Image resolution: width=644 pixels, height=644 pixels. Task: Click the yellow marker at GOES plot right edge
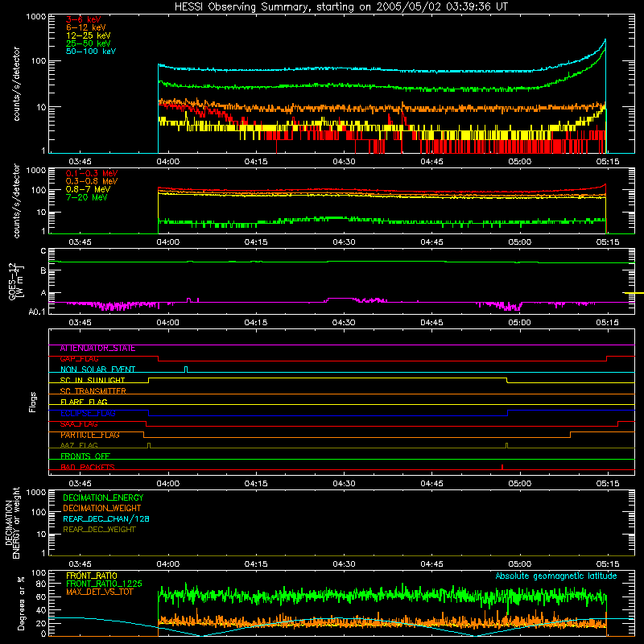pyautogui.click(x=634, y=293)
